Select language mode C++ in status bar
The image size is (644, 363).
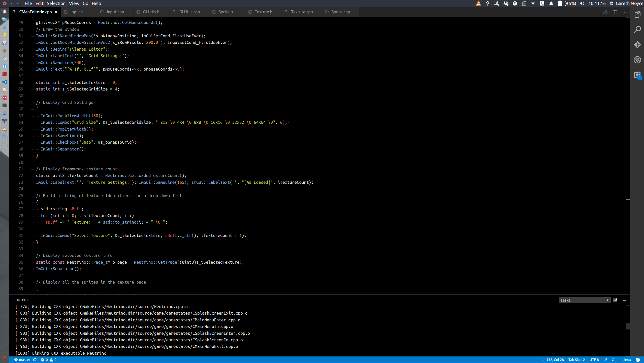coord(615,360)
